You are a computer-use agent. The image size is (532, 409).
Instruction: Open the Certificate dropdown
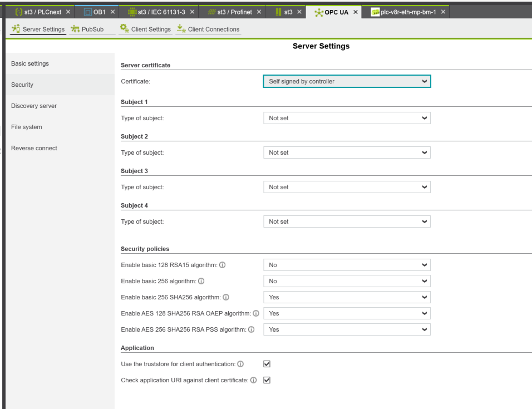(346, 81)
